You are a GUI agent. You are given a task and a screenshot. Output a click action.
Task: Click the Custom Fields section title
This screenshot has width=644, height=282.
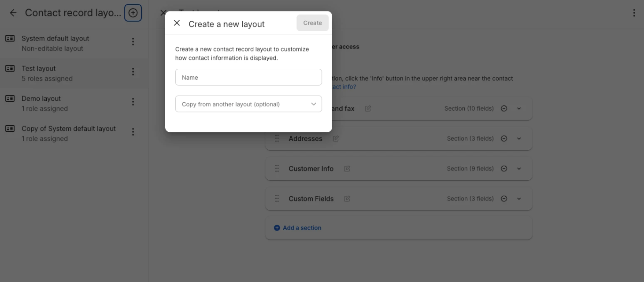click(311, 198)
